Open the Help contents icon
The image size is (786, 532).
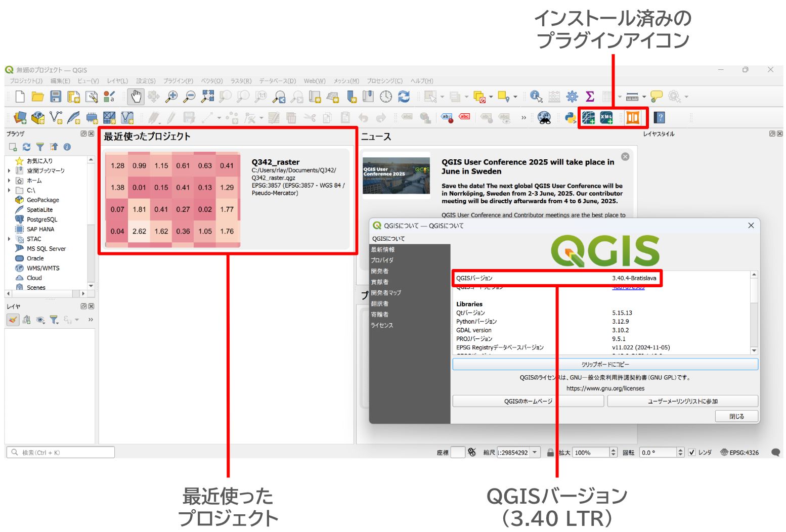659,118
